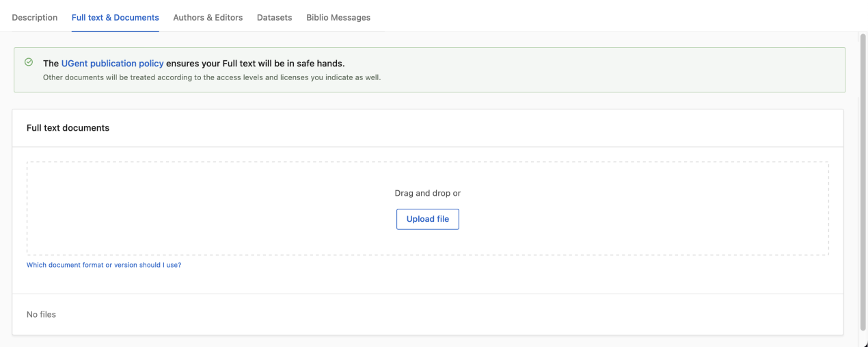
Task: Click the Full text documents panel header bar
Action: coord(428,128)
